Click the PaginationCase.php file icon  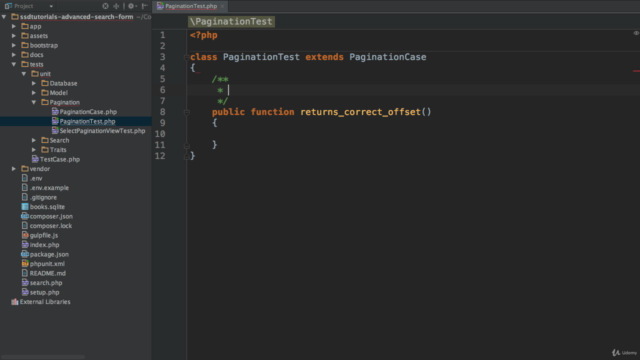[x=55, y=111]
